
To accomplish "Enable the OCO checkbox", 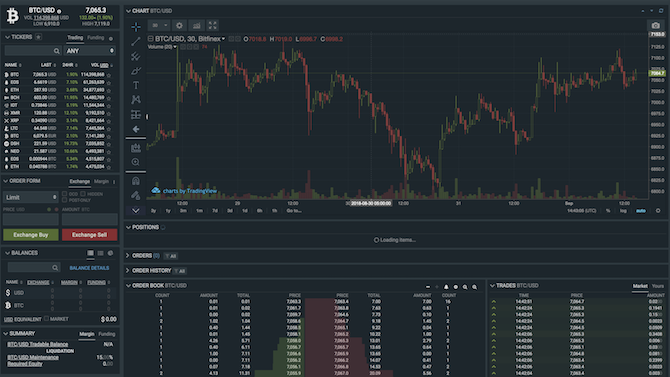I will point(65,194).
